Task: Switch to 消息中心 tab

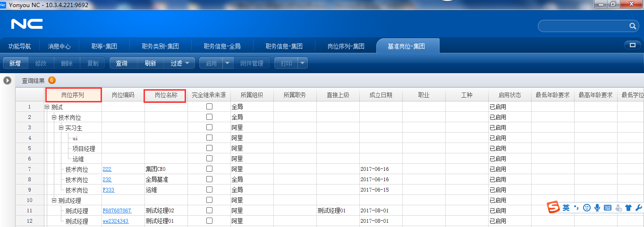Action: (x=59, y=46)
